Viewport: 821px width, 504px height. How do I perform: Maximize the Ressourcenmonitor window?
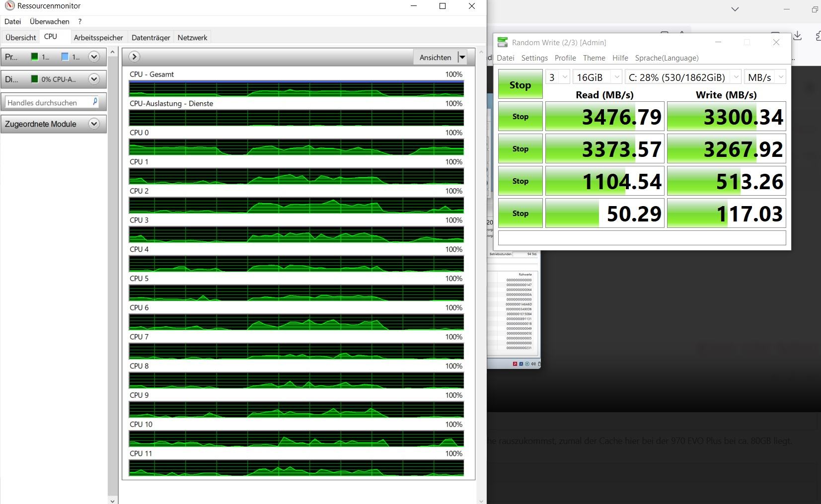pyautogui.click(x=443, y=6)
